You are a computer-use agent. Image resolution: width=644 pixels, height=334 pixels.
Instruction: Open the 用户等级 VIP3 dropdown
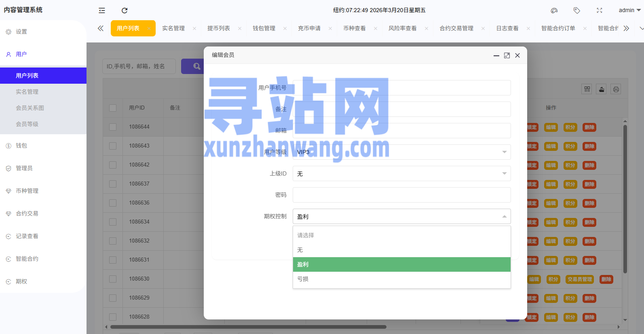point(401,152)
